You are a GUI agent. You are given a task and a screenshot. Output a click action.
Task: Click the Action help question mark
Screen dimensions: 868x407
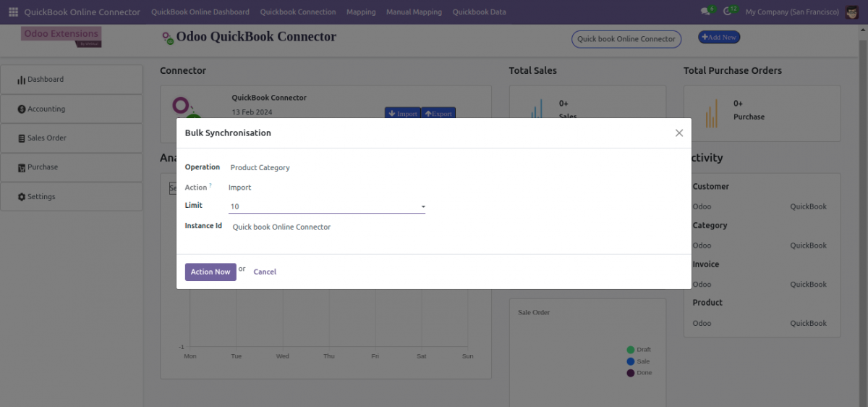(x=210, y=185)
